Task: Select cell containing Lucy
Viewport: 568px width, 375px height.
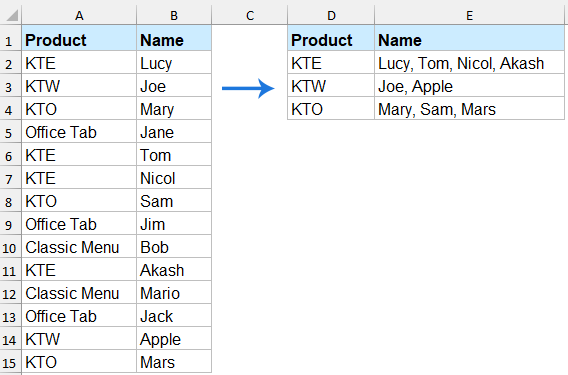Action: tap(174, 63)
